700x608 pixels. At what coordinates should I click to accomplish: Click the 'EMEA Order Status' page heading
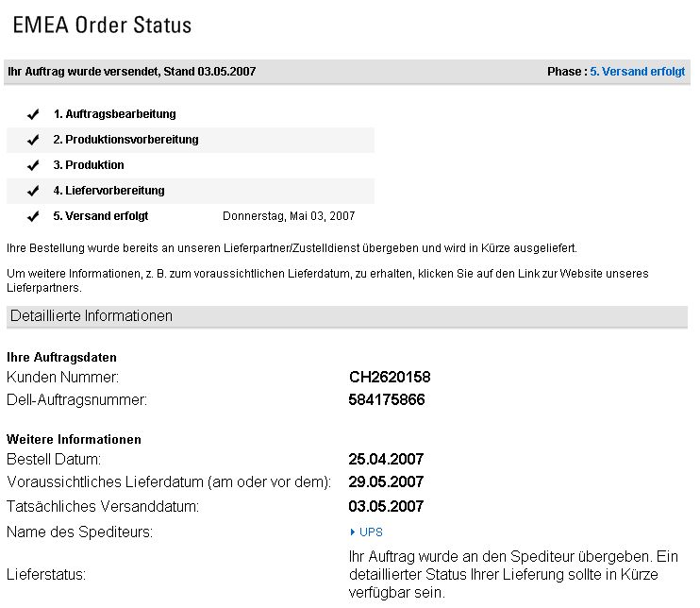coord(102,25)
